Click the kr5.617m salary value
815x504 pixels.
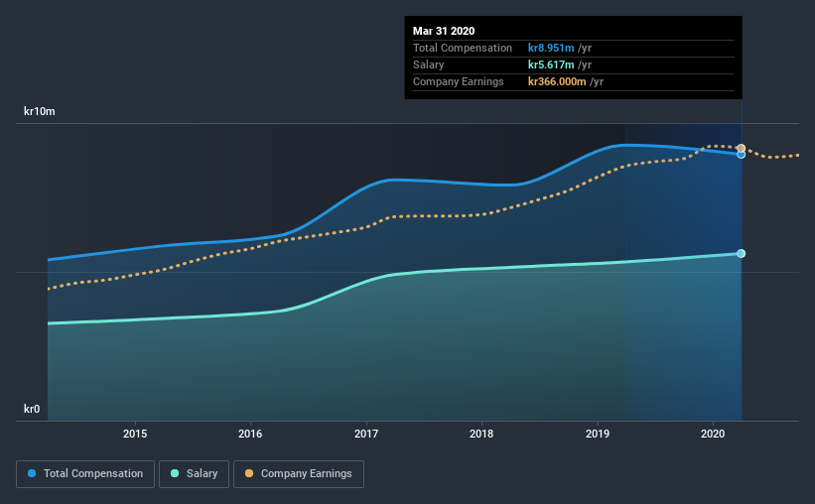coord(551,64)
